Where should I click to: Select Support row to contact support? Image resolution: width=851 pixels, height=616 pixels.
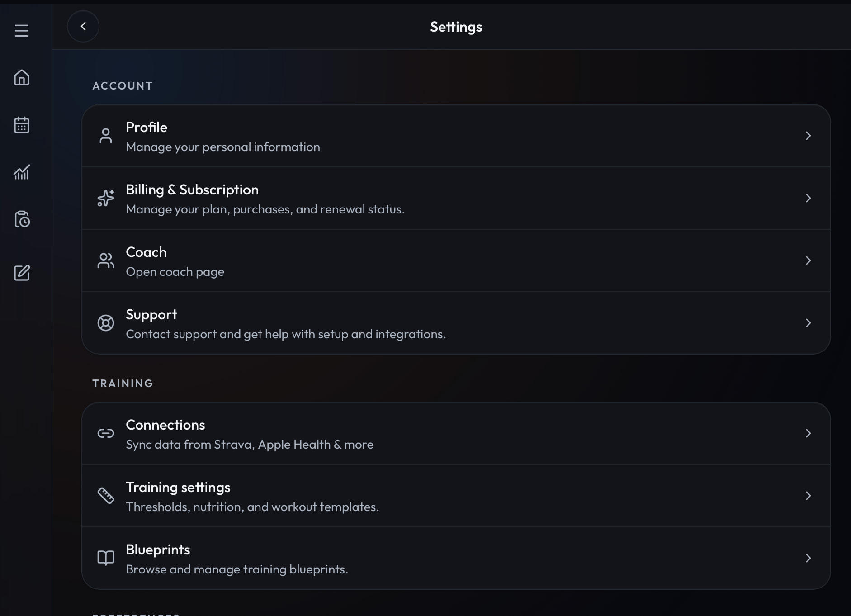(x=456, y=323)
